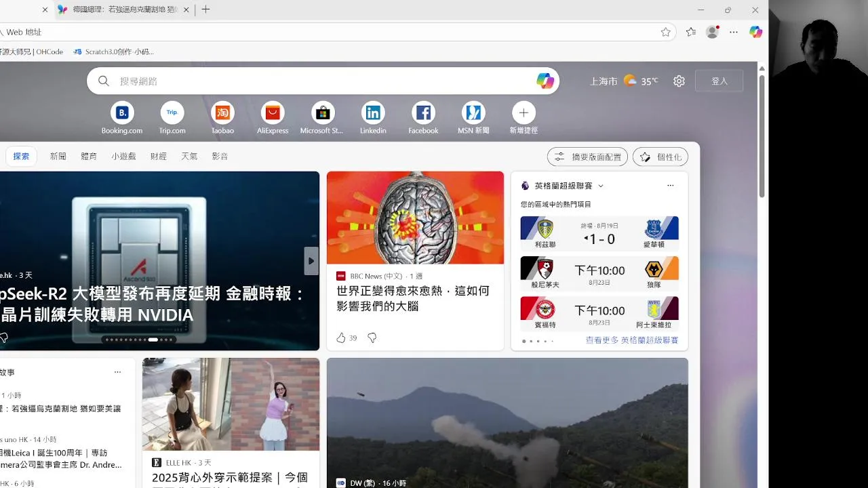Open the Leeds vs Everton 1-0 match
Screen dimensions: 868x488
[599, 233]
